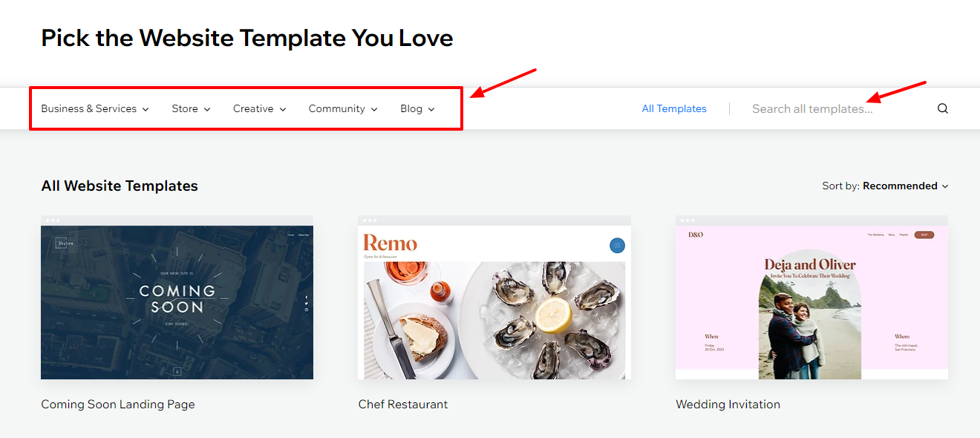
Task: Click the All Templates link
Action: click(x=674, y=108)
